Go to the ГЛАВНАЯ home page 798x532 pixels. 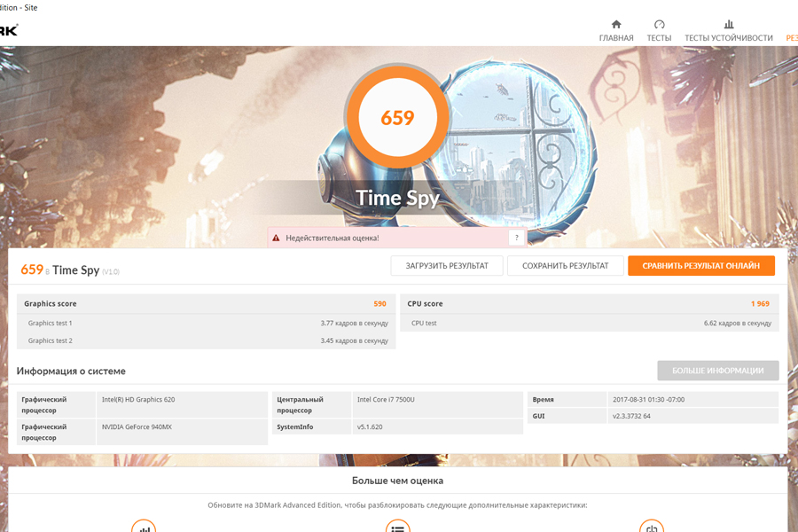pyautogui.click(x=616, y=31)
